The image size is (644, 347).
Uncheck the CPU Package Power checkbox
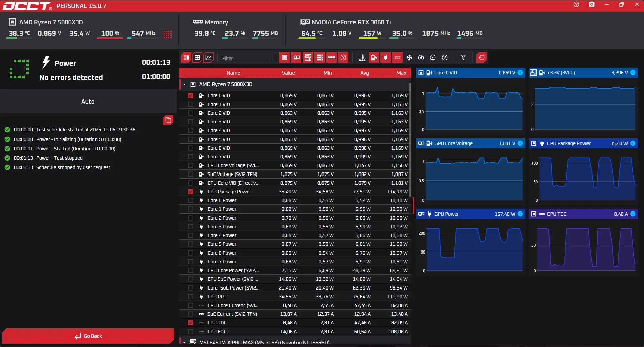tap(191, 192)
